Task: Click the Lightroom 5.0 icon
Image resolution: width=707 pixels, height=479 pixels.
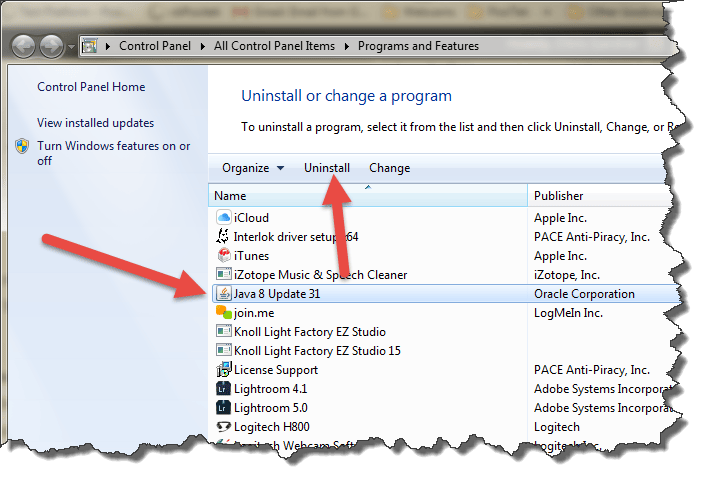Action: [x=224, y=407]
